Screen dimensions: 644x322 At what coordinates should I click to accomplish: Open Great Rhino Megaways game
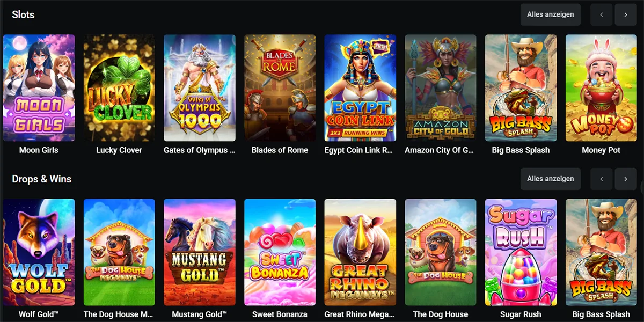(x=360, y=252)
